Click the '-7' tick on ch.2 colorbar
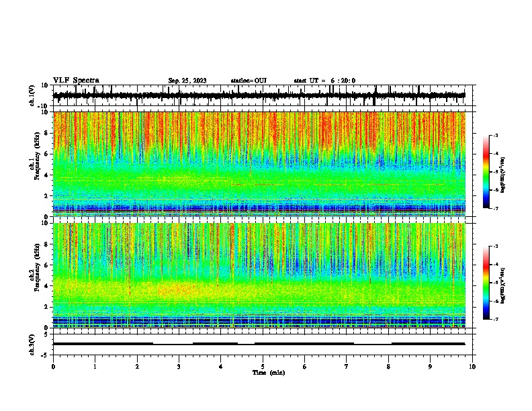Screen dimensions: 532x411 [496, 320]
